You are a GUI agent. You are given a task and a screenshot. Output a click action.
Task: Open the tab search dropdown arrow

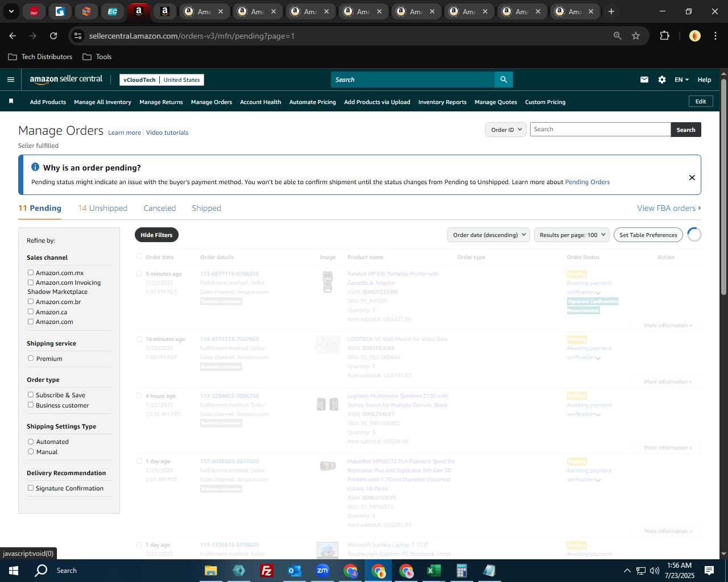[11, 11]
